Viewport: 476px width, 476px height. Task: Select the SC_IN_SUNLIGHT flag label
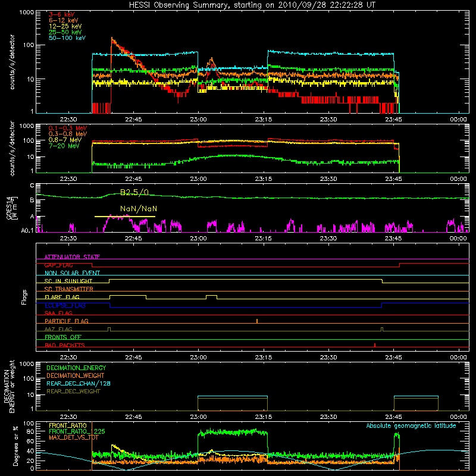(x=68, y=281)
